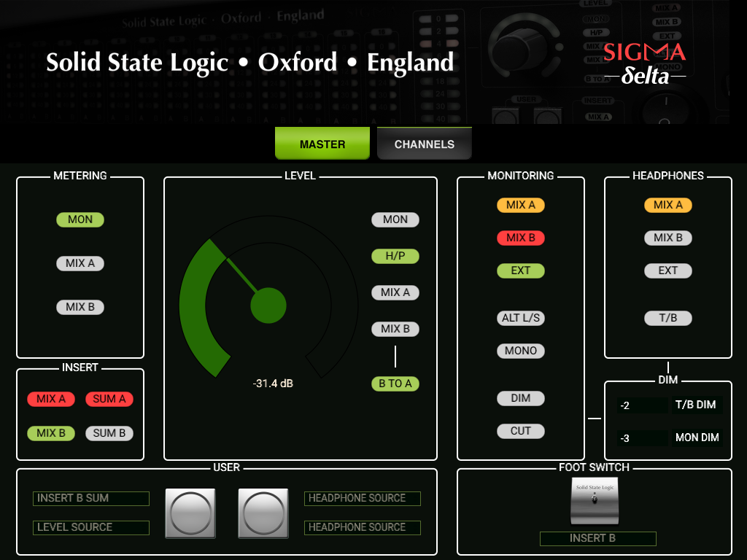Open the INSERT B SUM user dropdown
The height and width of the screenshot is (560, 747).
(x=91, y=499)
